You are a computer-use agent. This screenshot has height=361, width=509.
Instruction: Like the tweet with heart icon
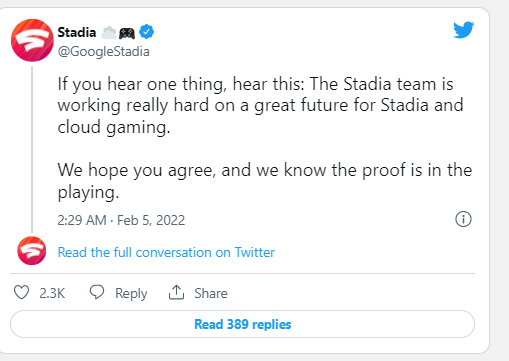point(22,293)
